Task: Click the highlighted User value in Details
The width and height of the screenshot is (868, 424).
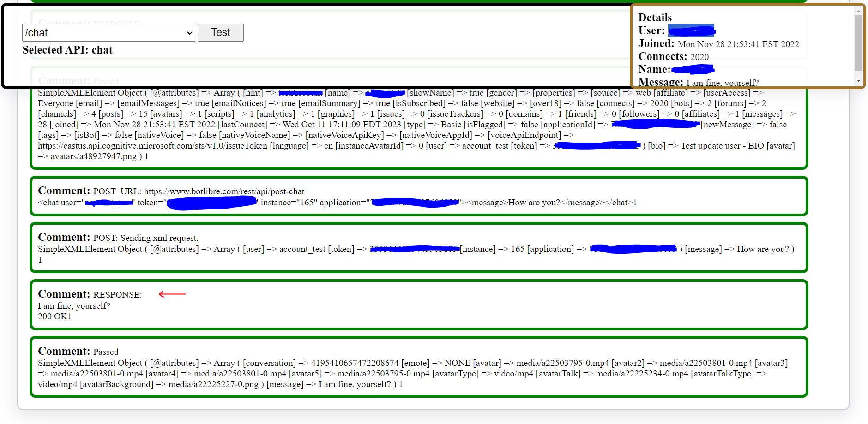Action: [x=691, y=31]
